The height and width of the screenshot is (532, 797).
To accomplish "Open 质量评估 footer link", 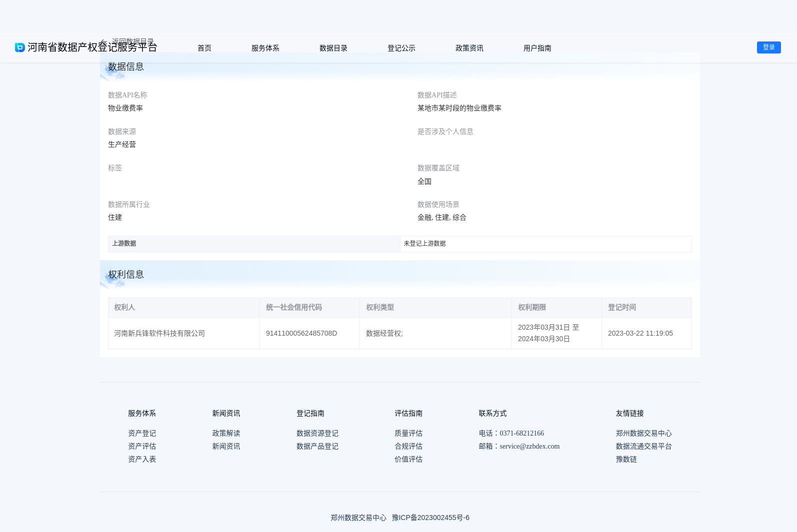I will [x=408, y=433].
